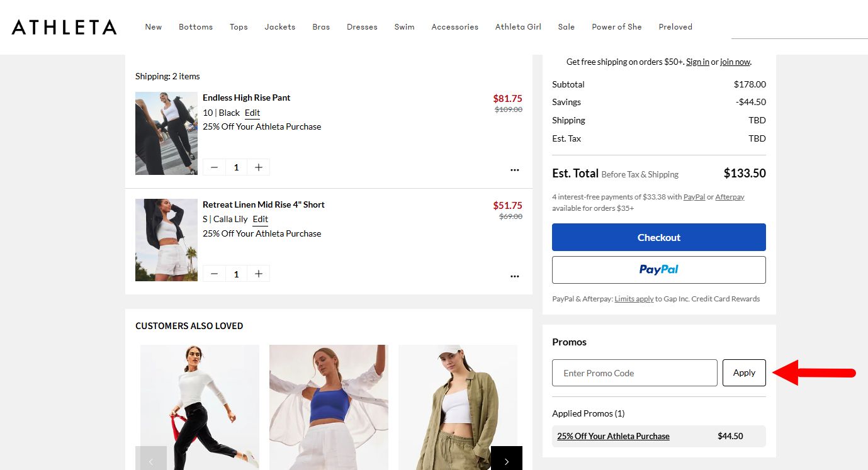Click the join now link
Viewport: 868px width, 470px height.
(735, 62)
